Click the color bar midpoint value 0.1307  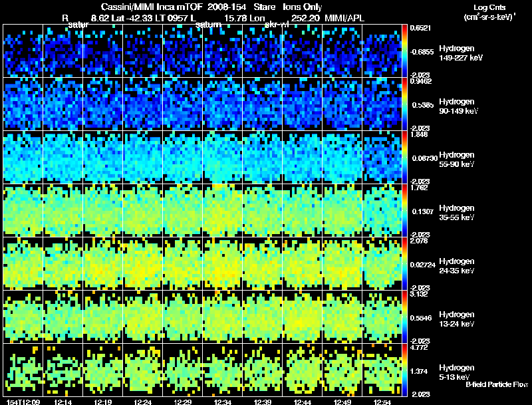point(422,211)
